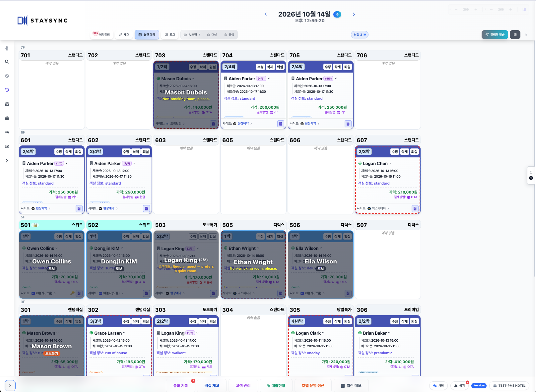Click the lock icon beside room 501

35,225
